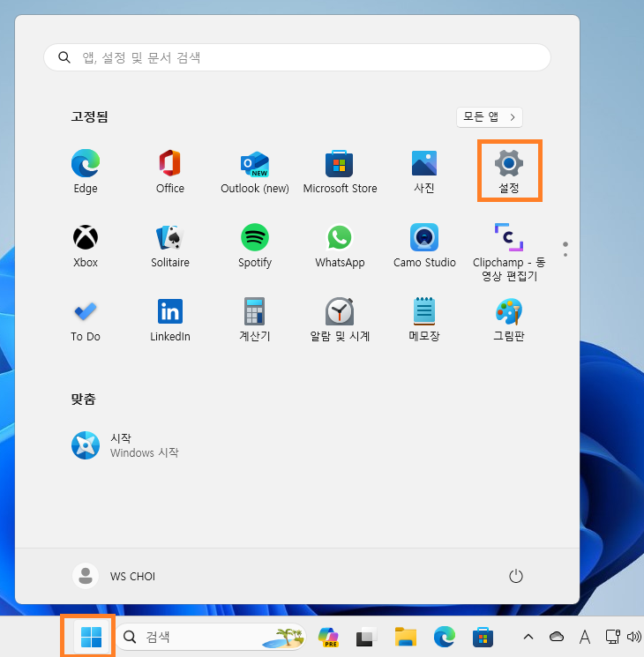644x657 pixels.
Task: Open the network tray icon
Action: (x=612, y=637)
